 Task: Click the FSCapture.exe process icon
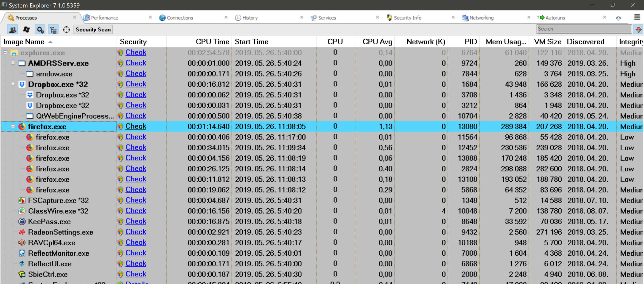click(22, 200)
